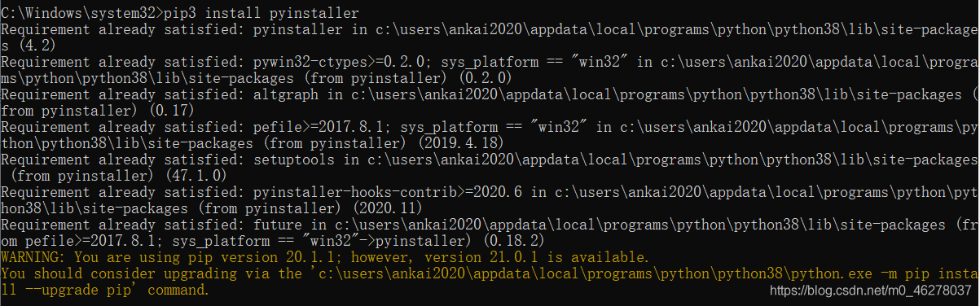The width and height of the screenshot is (980, 306).
Task: Click the '(2020.11)' hooks-contrib version
Action: (x=388, y=208)
